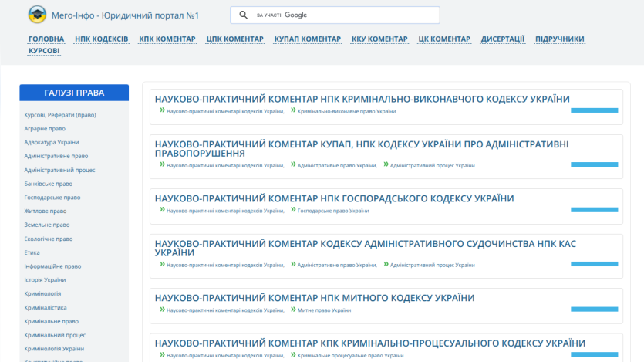Click Адміністративний процес України tag under КУпАП
644x362 pixels.
click(x=432, y=166)
